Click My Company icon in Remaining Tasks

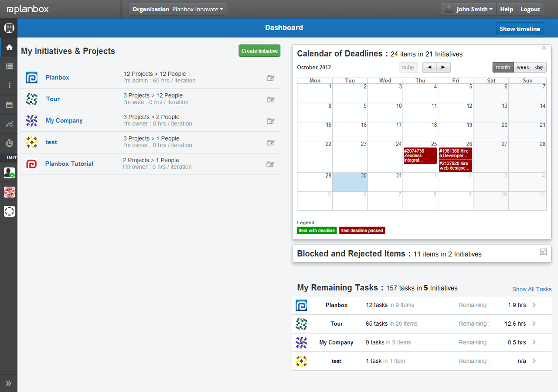click(301, 343)
